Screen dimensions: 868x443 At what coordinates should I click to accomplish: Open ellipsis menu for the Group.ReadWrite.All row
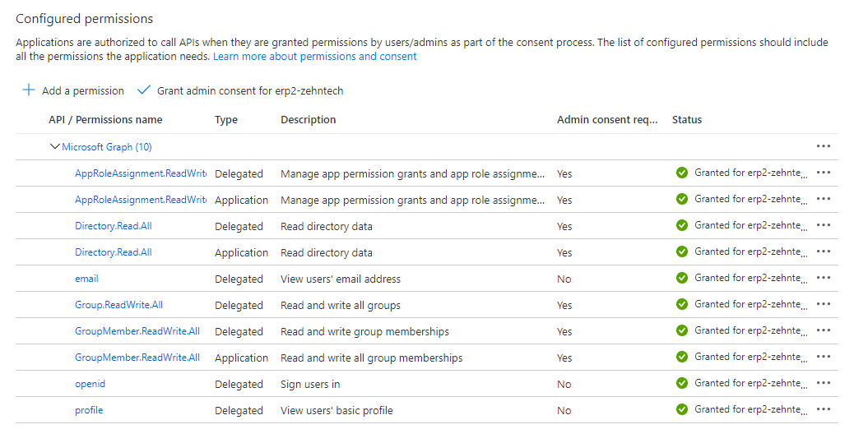[824, 304]
